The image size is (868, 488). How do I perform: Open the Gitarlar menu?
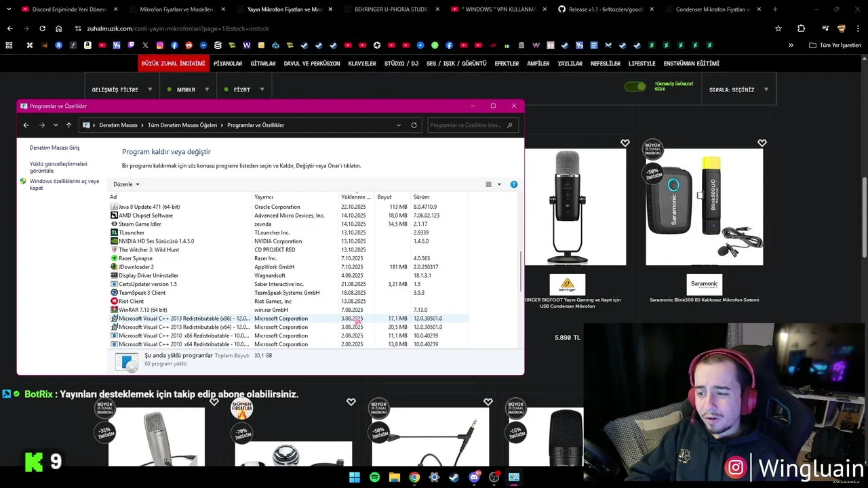coord(263,64)
